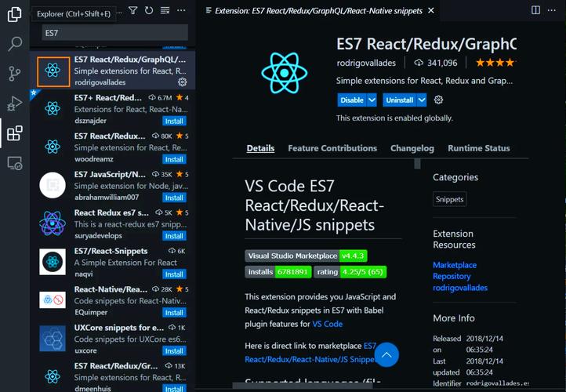Viewport: 566px width, 392px height.
Task: Switch to the Runtime Status tab
Action: click(479, 148)
